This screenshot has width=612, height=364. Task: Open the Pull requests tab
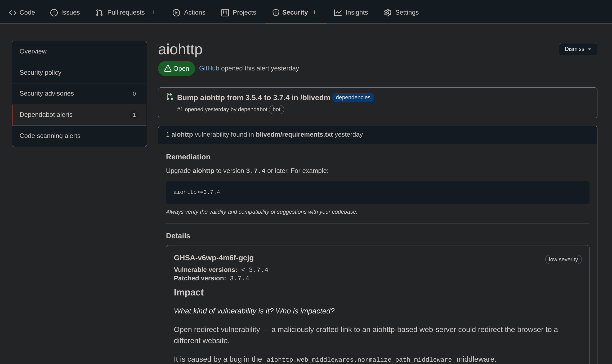pyautogui.click(x=125, y=12)
